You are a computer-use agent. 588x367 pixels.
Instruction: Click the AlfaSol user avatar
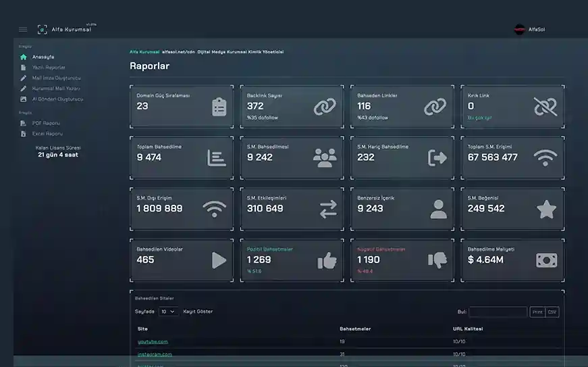click(519, 29)
